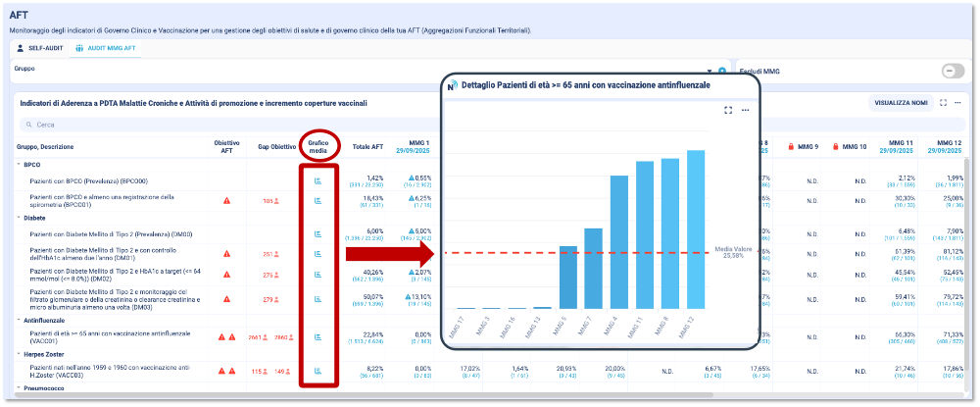Click fullscreen icon in the chart detail popup
This screenshot has width=980, height=407.
[727, 110]
